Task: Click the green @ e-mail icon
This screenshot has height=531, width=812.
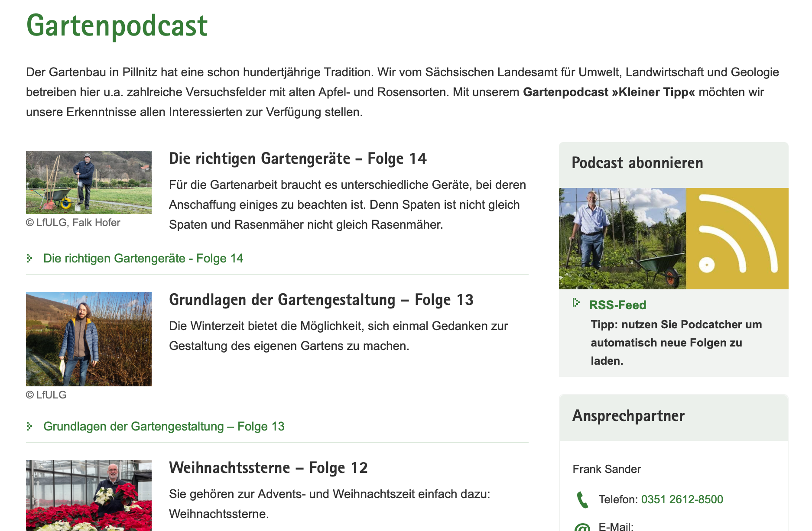Action: [x=582, y=527]
